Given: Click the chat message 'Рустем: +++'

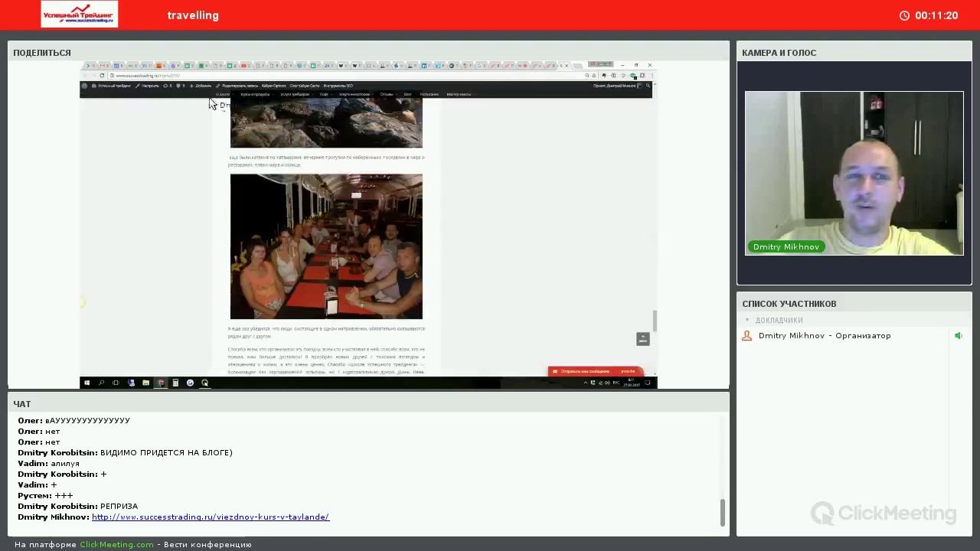Looking at the screenshot, I should [x=45, y=496].
